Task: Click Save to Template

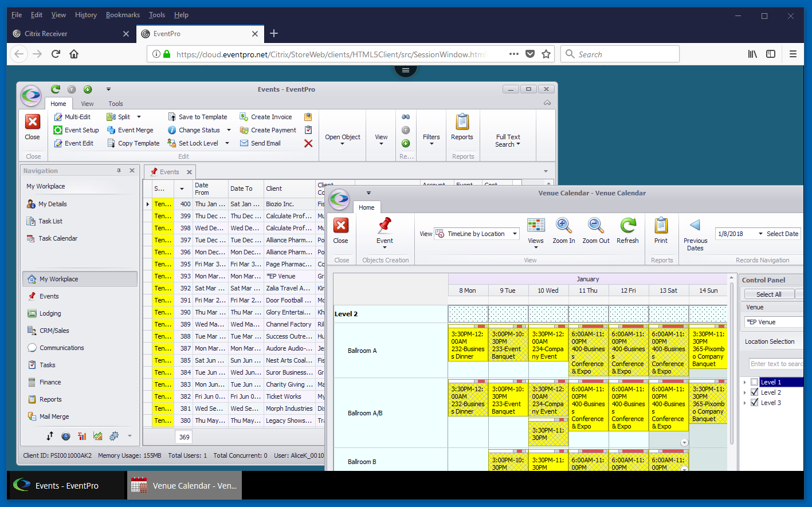Action: [x=197, y=117]
